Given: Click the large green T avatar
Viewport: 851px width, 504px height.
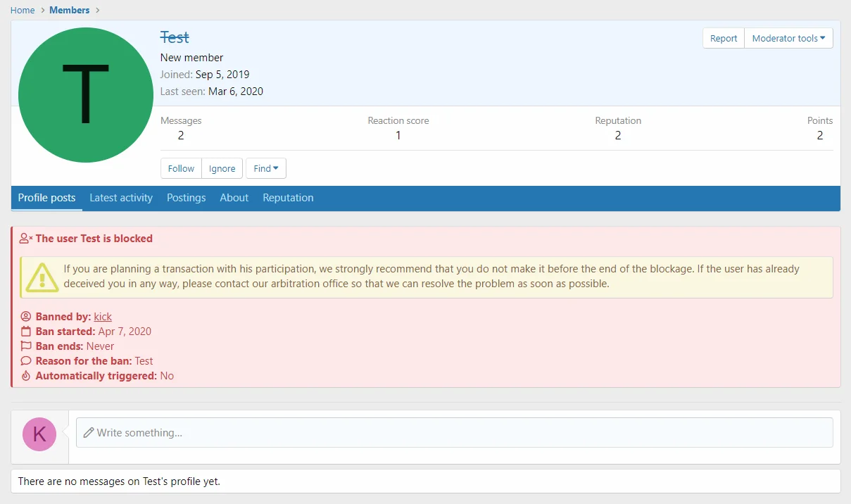Looking at the screenshot, I should (85, 95).
